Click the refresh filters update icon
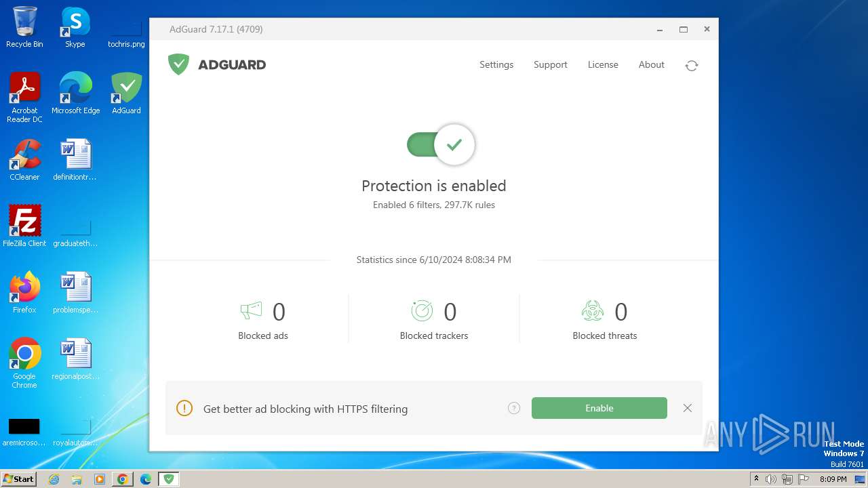 point(692,66)
